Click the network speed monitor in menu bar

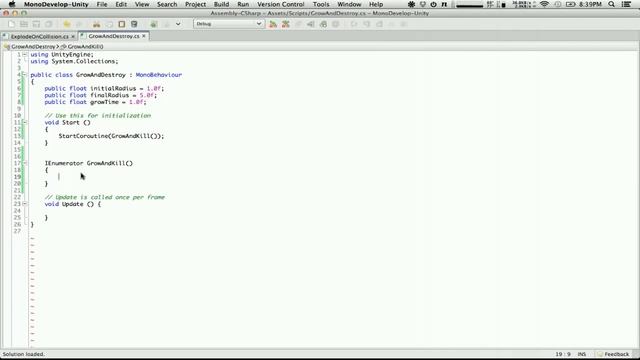tap(524, 4)
